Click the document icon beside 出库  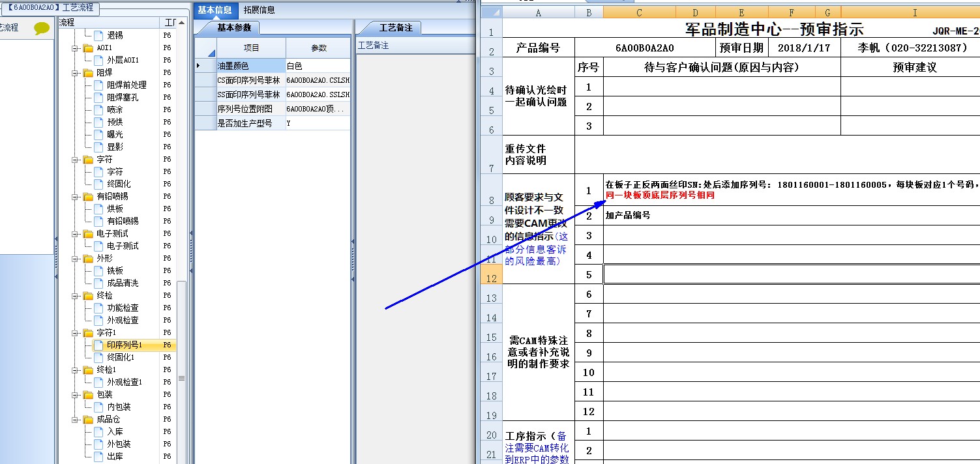98,456
